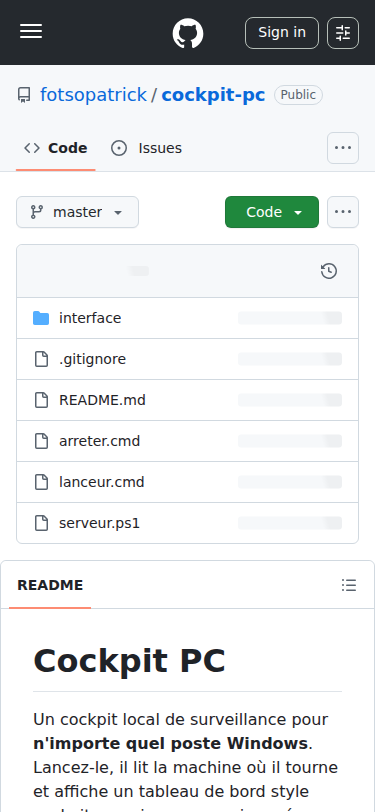
Task: Select the Code tab
Action: coord(56,149)
